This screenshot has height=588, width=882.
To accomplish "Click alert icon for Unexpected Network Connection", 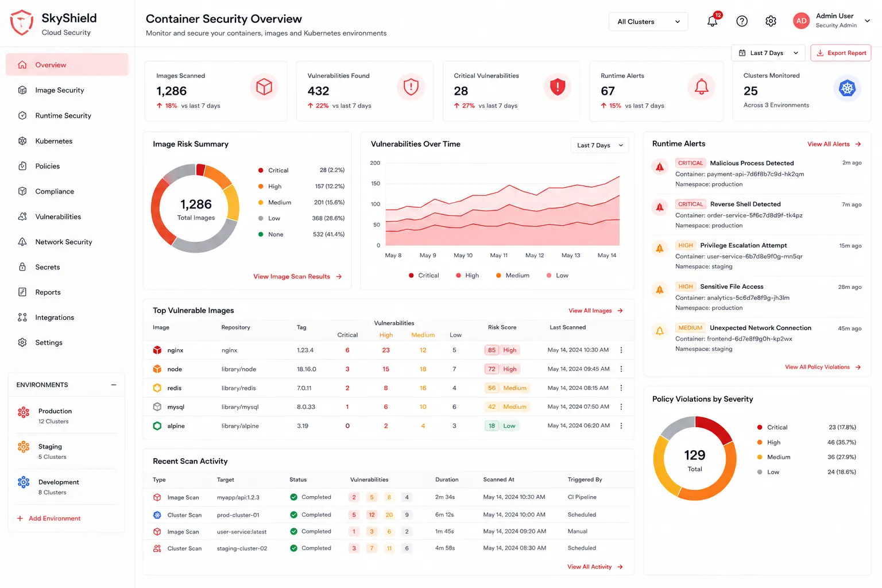I will (660, 331).
